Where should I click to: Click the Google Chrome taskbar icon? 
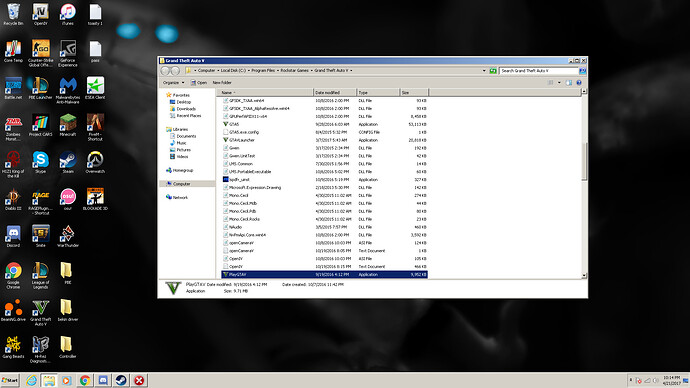coord(85,380)
